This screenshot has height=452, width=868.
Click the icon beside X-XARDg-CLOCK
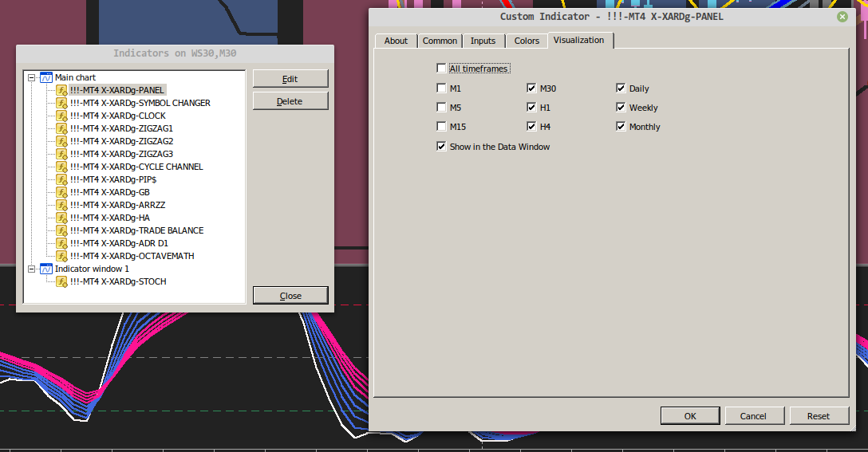coord(61,116)
